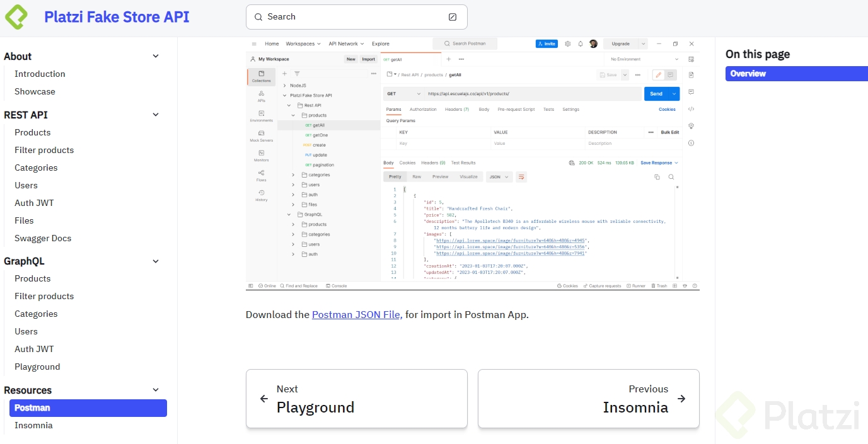868x444 pixels.
Task: Click the slash shortcut icon in the search box
Action: pos(453,17)
